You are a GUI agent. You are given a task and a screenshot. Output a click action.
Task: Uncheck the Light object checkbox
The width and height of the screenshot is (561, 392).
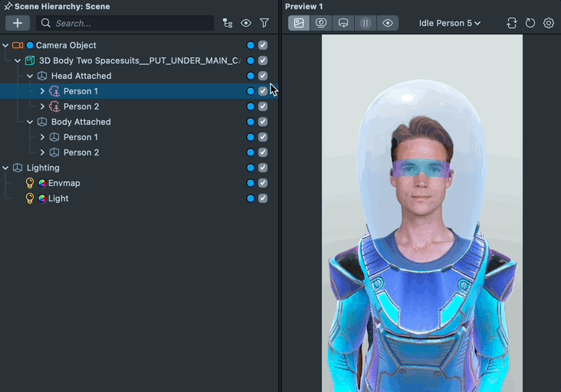[x=263, y=198]
